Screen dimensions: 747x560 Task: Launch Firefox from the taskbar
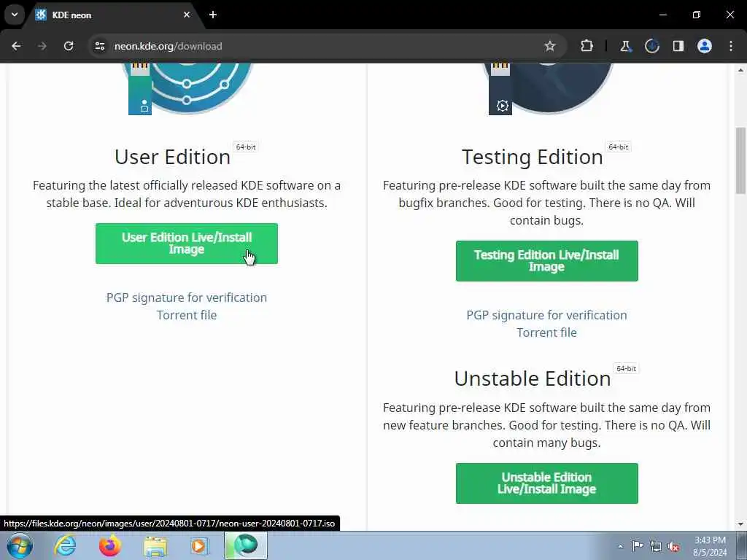(109, 545)
